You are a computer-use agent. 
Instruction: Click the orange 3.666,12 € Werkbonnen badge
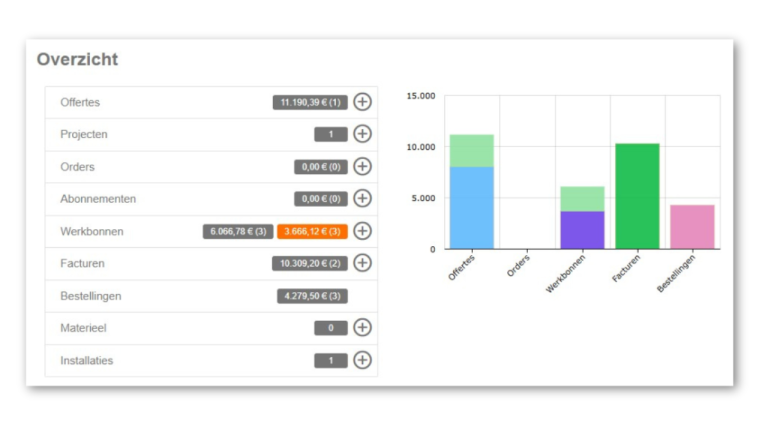312,231
